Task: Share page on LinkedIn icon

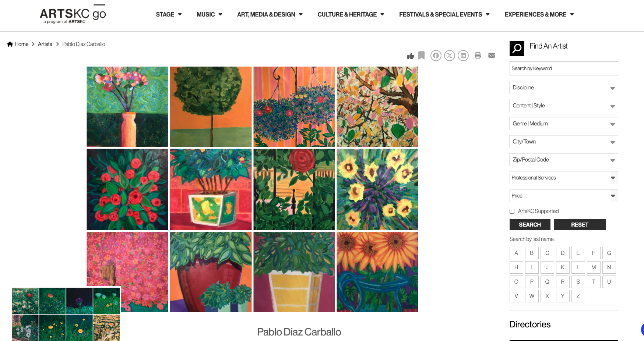Action: (463, 56)
